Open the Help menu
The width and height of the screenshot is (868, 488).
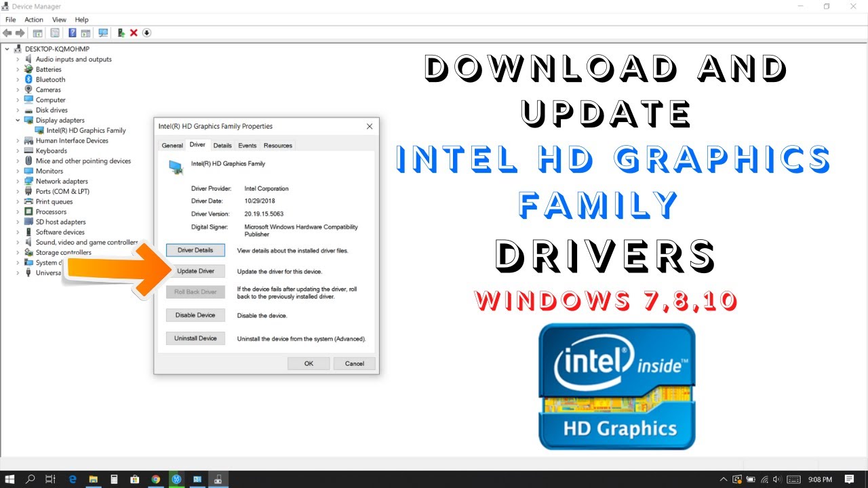tap(82, 20)
